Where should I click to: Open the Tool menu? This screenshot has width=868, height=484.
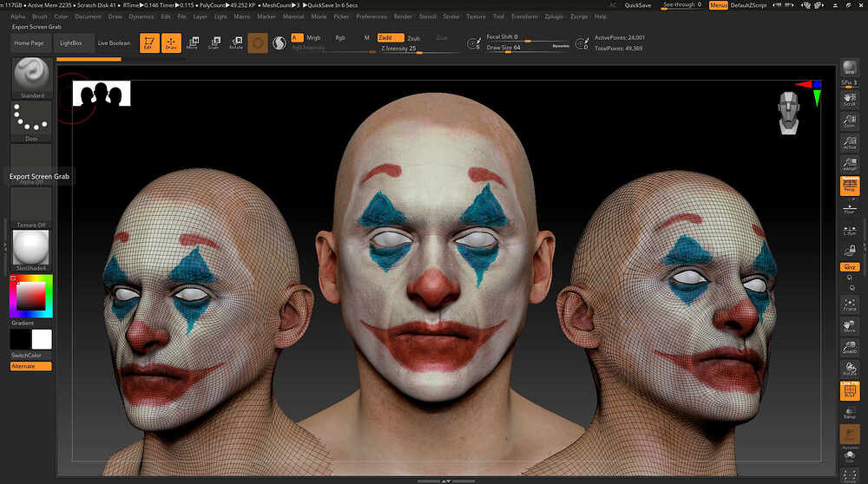click(499, 16)
